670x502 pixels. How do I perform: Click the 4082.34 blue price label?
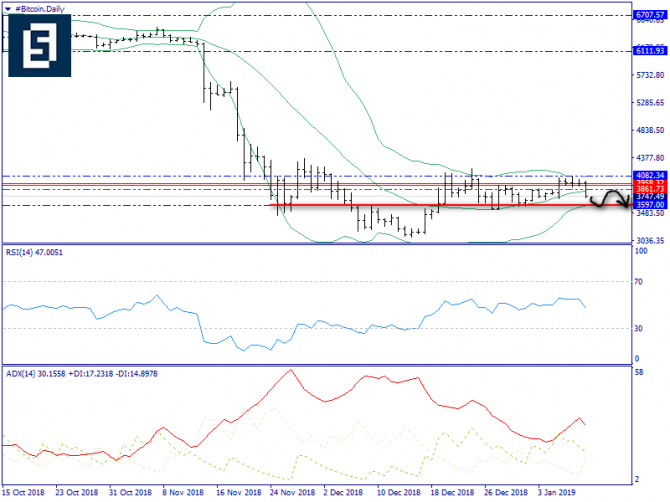[650, 175]
